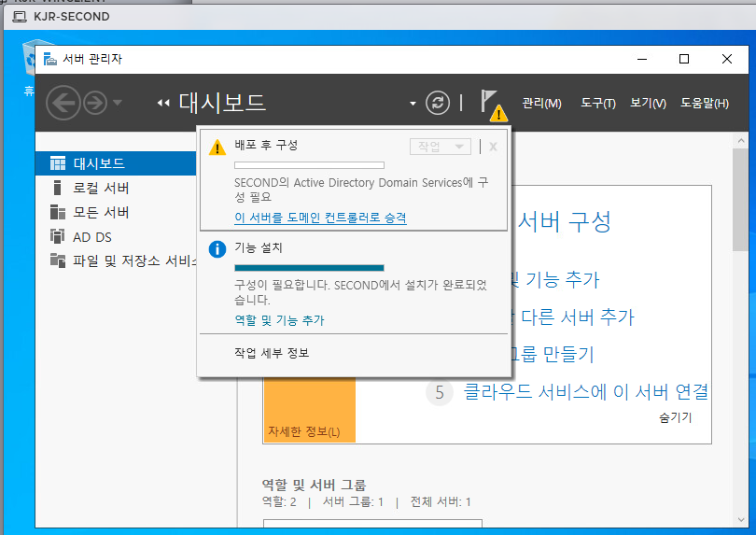Click the empty progress bar under 배포 후 구성
756x535 pixels.
coord(309,165)
